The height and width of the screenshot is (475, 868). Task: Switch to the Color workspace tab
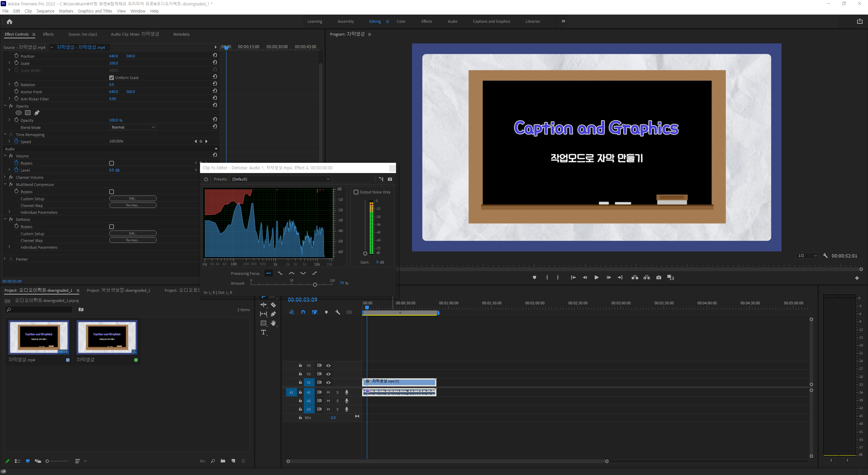pyautogui.click(x=401, y=21)
